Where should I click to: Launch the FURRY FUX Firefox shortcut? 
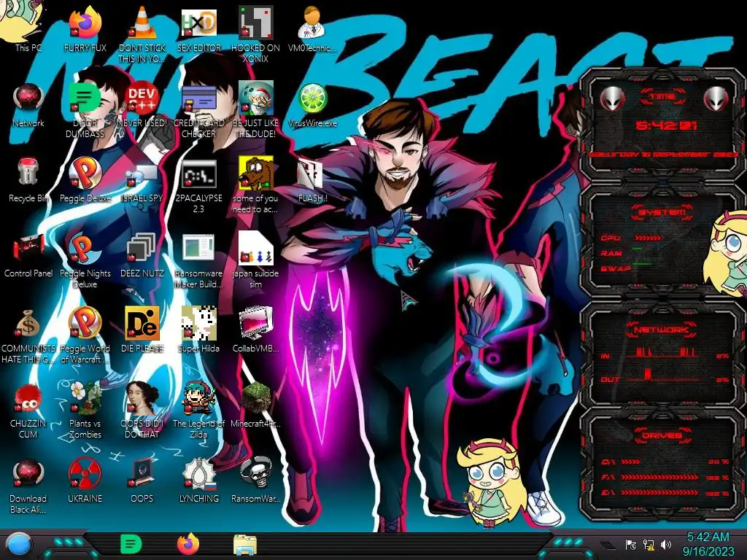(85, 28)
